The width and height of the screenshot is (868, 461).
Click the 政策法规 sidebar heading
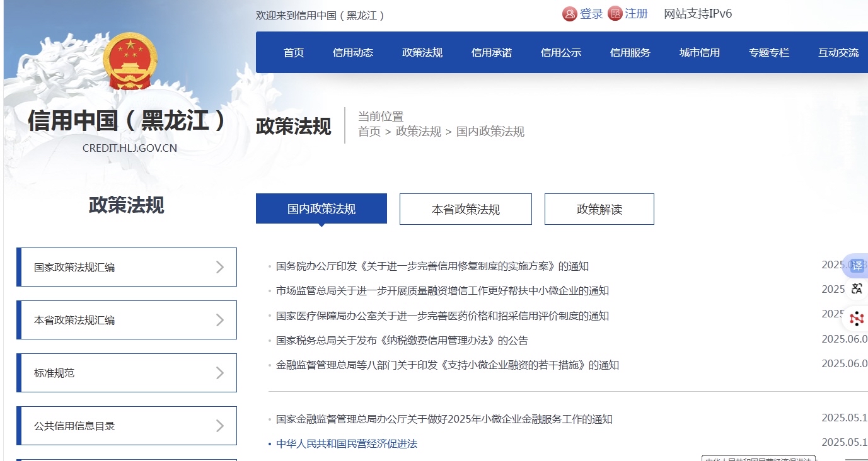coord(127,205)
